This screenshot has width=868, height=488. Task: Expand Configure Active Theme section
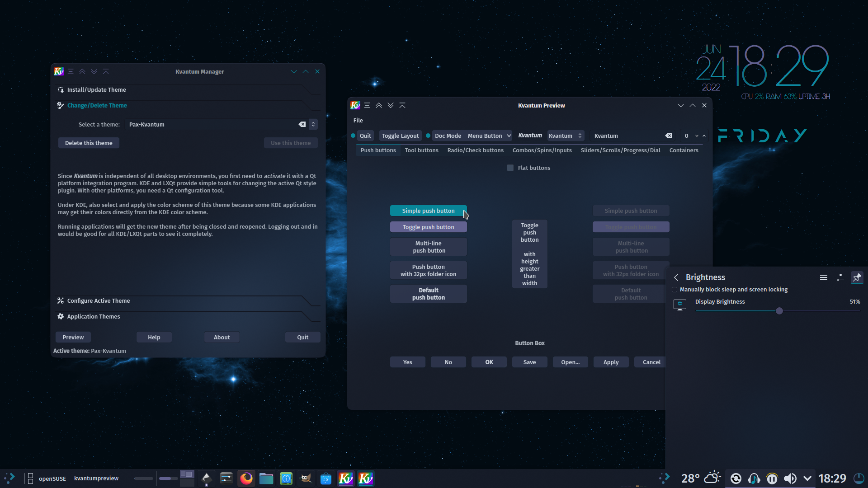[188, 301]
